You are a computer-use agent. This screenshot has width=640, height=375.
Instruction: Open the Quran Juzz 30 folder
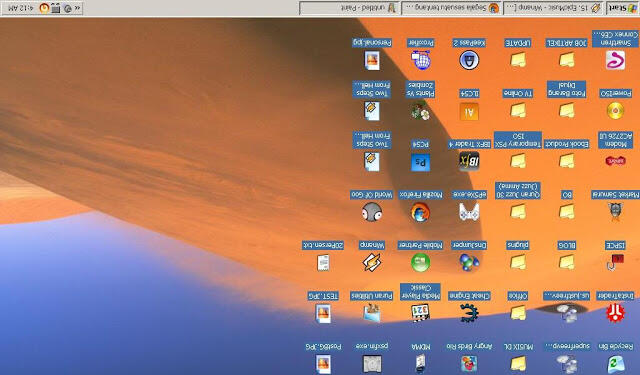click(518, 212)
